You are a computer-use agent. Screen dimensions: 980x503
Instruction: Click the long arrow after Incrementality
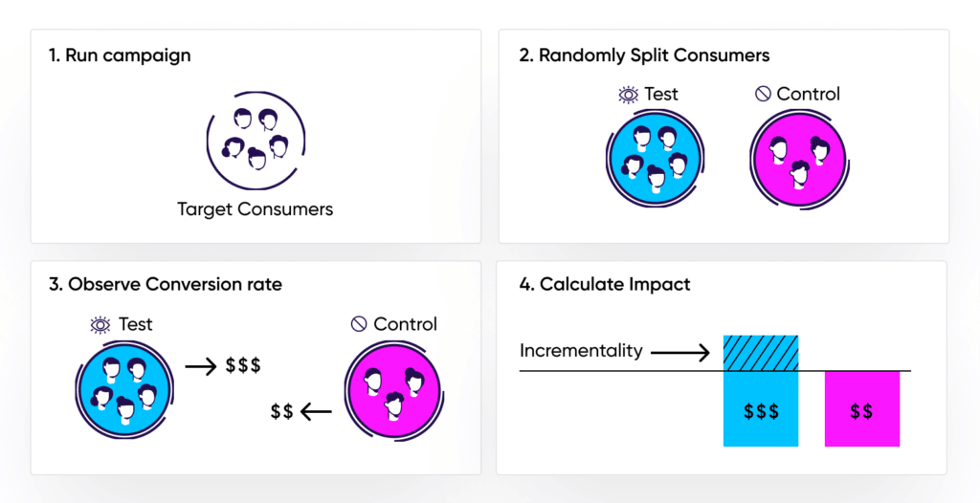679,353
